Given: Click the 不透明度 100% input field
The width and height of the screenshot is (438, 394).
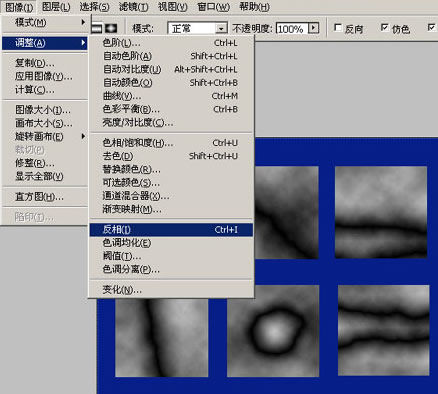Looking at the screenshot, I should [x=292, y=29].
